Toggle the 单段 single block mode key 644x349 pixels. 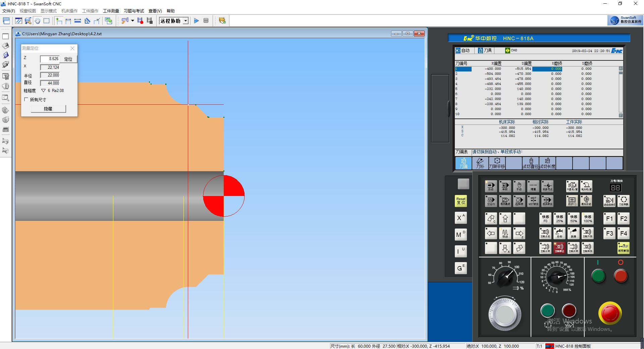coord(505,186)
